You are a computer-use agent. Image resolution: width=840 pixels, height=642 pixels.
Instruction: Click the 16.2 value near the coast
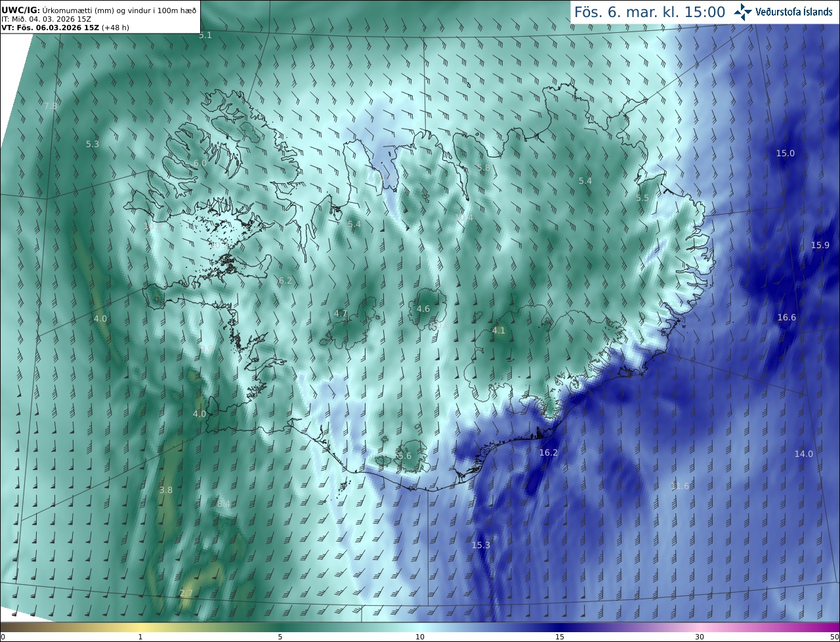548,453
